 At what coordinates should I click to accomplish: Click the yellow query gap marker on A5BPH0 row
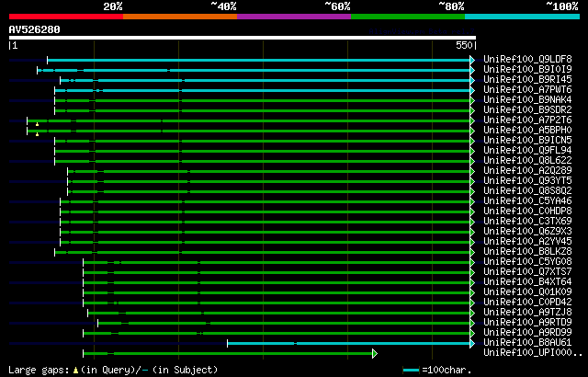click(x=37, y=134)
